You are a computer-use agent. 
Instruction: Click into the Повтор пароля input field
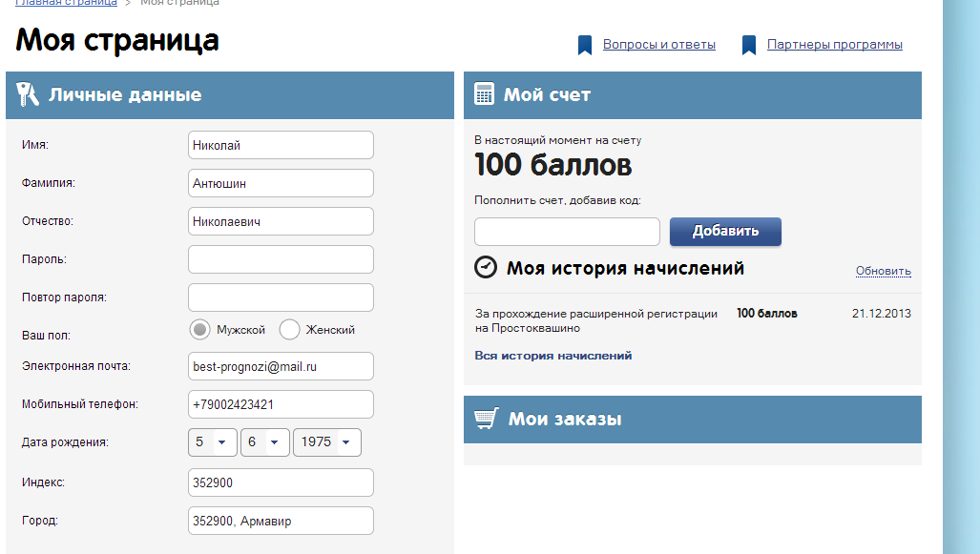[x=281, y=298]
